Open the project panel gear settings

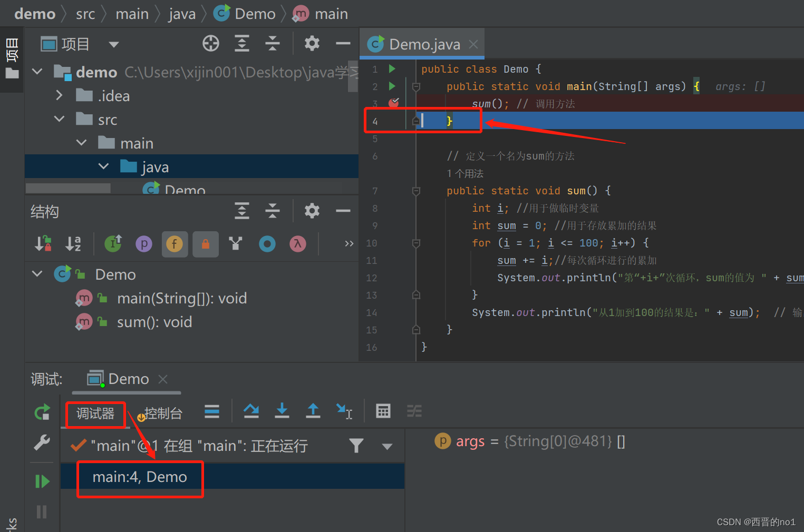click(312, 44)
